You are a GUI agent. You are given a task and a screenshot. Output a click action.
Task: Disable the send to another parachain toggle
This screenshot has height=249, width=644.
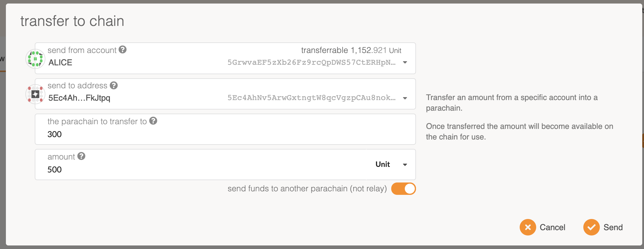click(403, 189)
